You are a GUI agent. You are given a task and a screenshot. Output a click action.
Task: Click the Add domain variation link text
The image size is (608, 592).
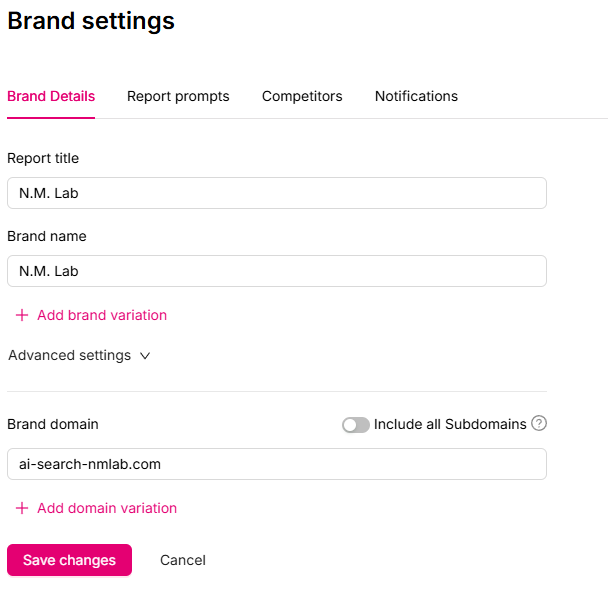pos(107,508)
